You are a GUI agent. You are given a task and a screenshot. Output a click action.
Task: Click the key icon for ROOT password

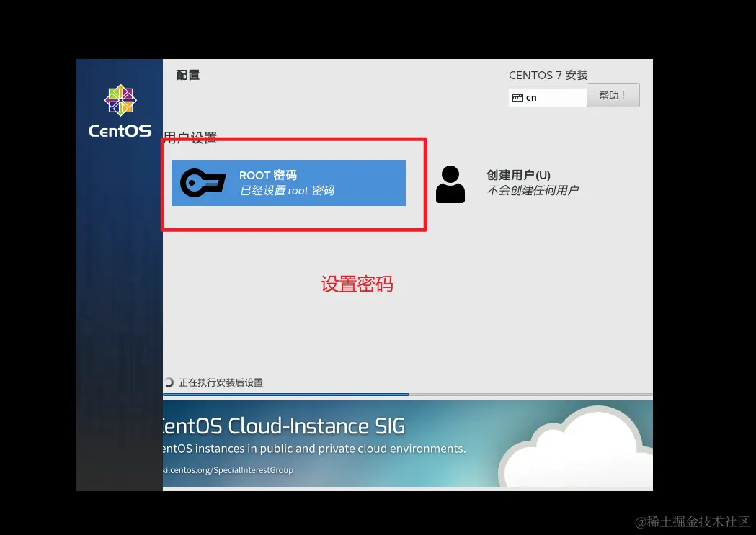(x=203, y=183)
